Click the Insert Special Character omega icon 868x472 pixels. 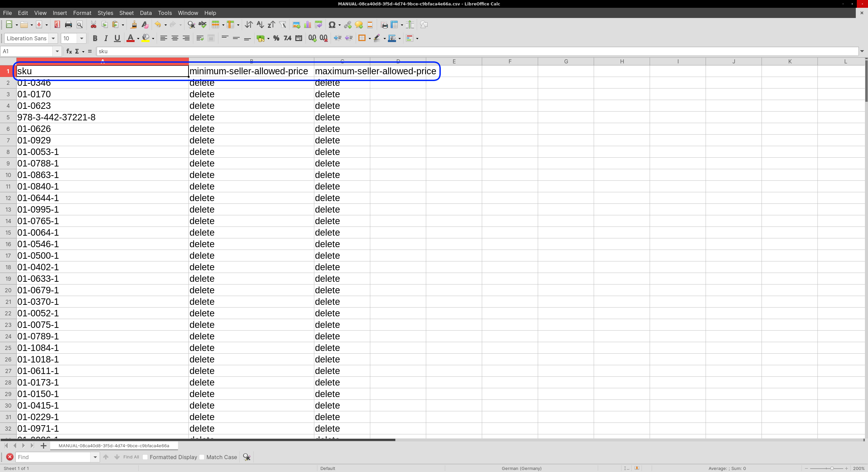click(332, 25)
